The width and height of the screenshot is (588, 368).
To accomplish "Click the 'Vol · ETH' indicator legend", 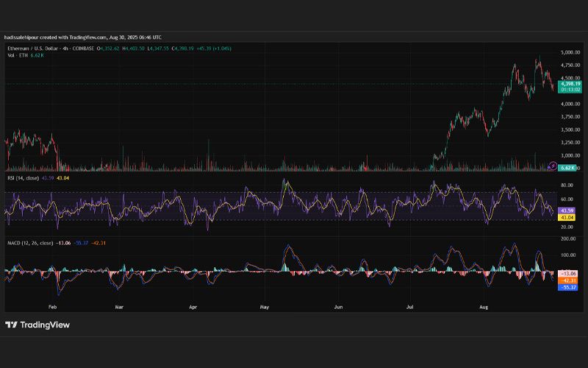I will pos(18,55).
